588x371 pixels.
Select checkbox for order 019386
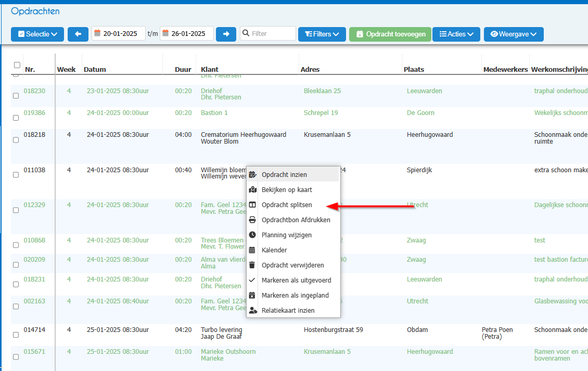point(16,118)
